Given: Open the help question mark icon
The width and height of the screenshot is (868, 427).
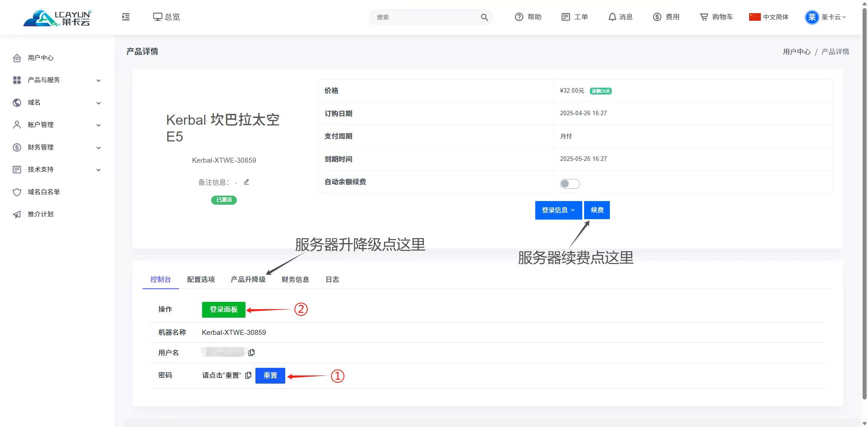Looking at the screenshot, I should [519, 17].
